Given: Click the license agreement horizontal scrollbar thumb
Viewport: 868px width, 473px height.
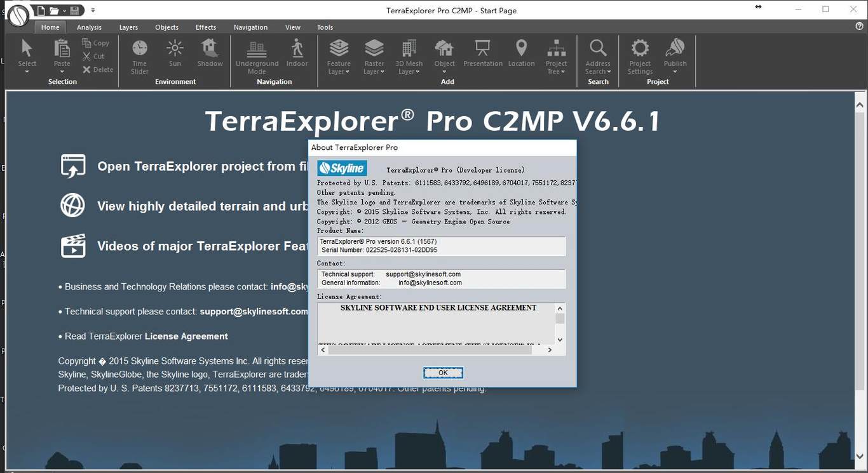Looking at the screenshot, I should tap(430, 350).
